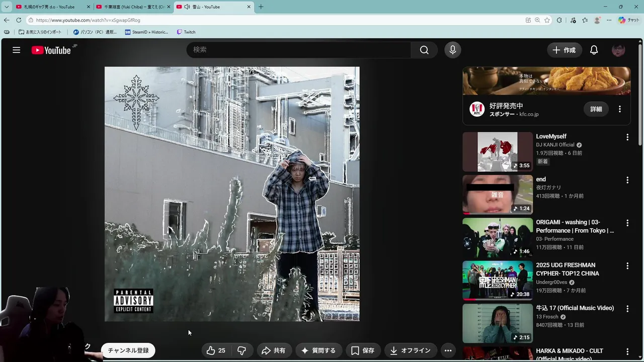The height and width of the screenshot is (362, 644).
Task: Close the 札幌のギャグ男 d.o tab
Action: 89,7
